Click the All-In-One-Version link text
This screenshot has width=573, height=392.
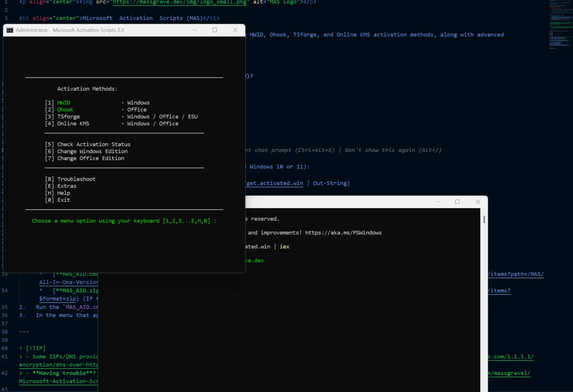point(69,282)
